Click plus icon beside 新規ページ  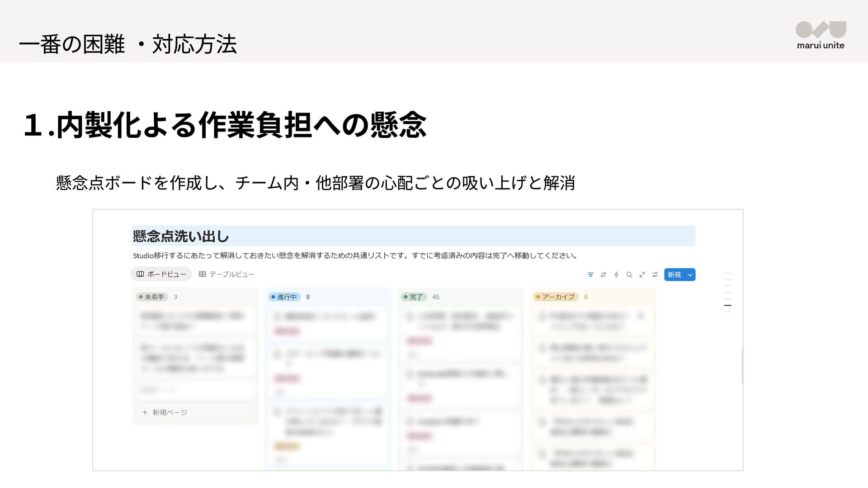pos(145,413)
